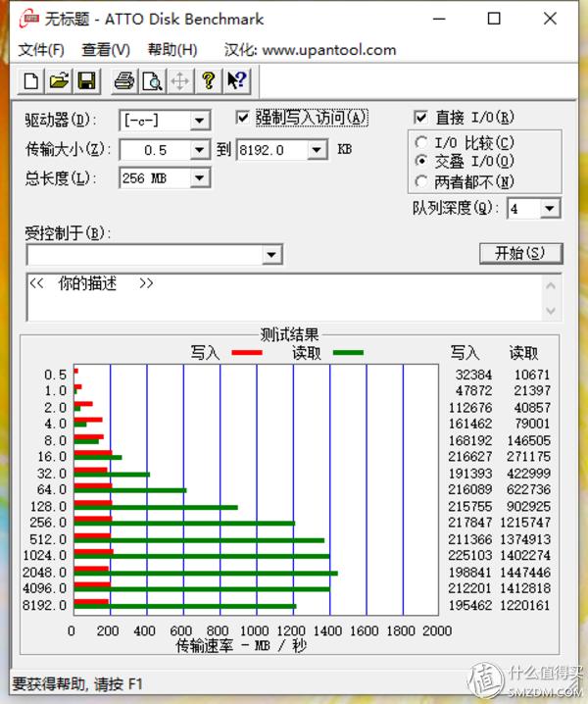The height and width of the screenshot is (704, 588).
Task: Click read value 1447446 in 2048.0 row
Action: 524,572
